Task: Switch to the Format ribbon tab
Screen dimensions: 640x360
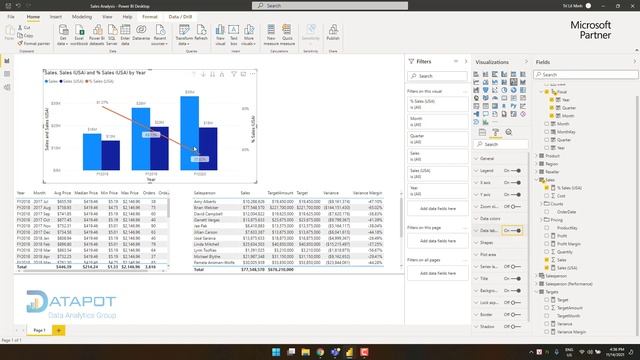Action: pos(150,17)
